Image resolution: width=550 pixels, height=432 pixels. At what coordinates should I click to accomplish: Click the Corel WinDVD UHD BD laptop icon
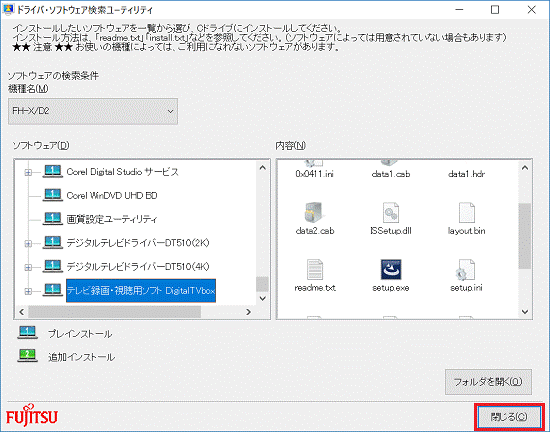coord(53,195)
